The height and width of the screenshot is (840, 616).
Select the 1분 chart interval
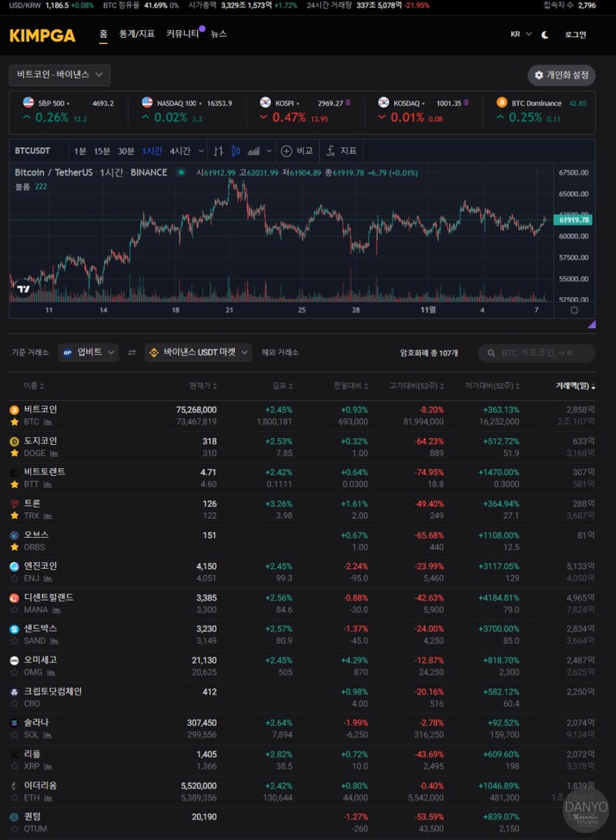[80, 151]
